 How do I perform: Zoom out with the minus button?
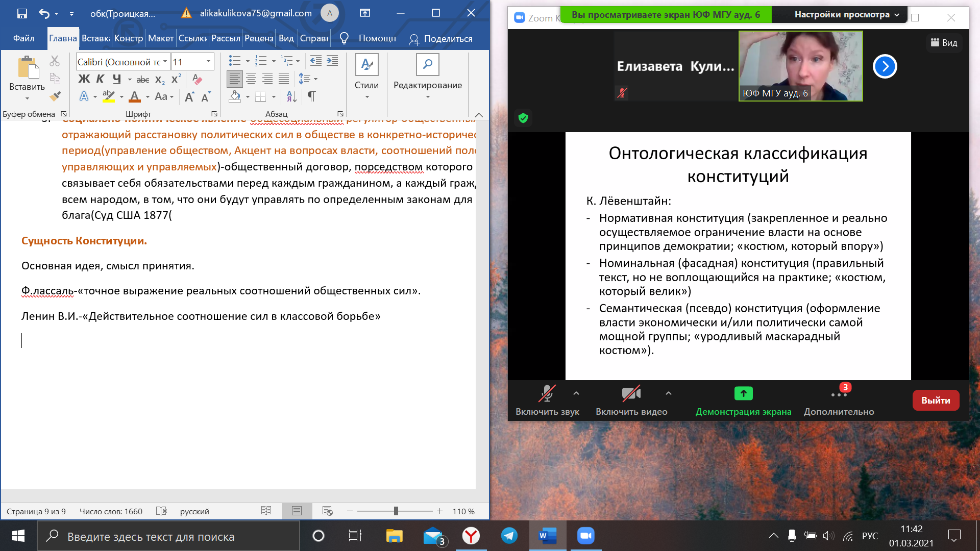pos(350,511)
